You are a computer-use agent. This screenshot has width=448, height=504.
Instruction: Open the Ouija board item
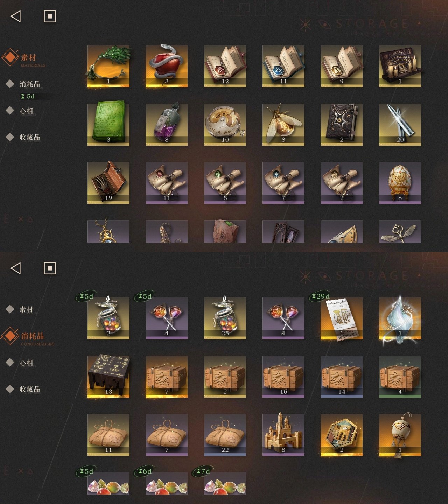coord(400,66)
